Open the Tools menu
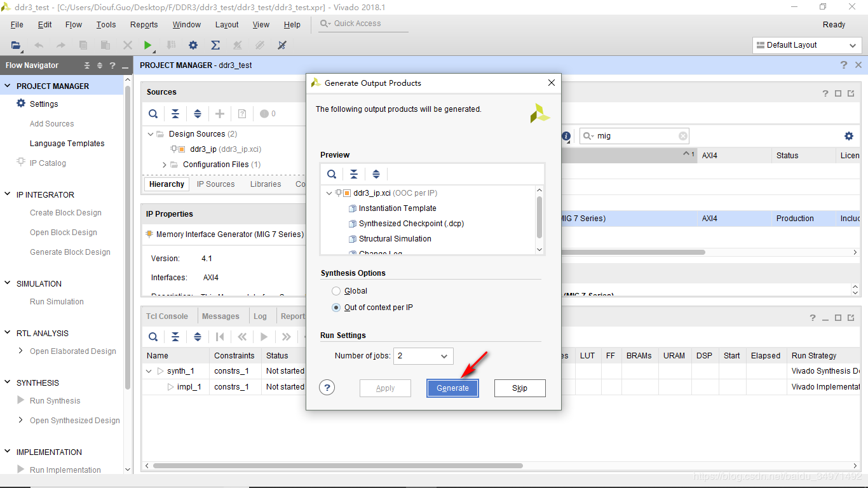Viewport: 868px width, 488px height. 106,25
